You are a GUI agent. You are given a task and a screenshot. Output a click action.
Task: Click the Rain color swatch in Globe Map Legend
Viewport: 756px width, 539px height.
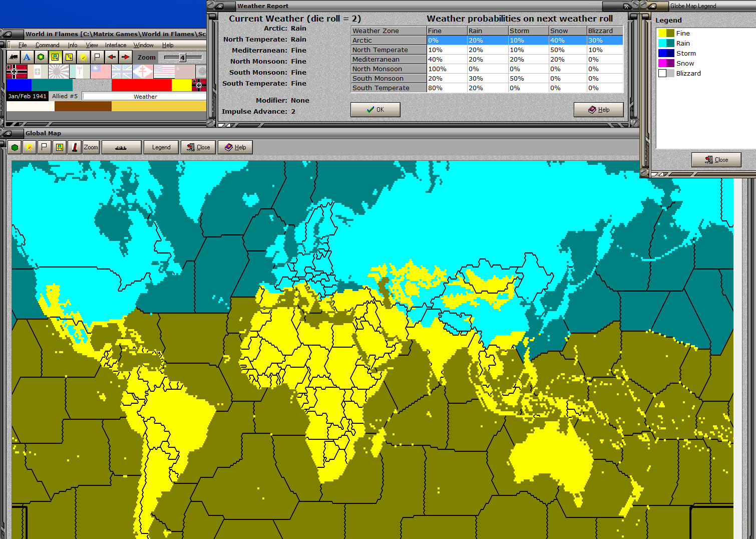tap(666, 43)
